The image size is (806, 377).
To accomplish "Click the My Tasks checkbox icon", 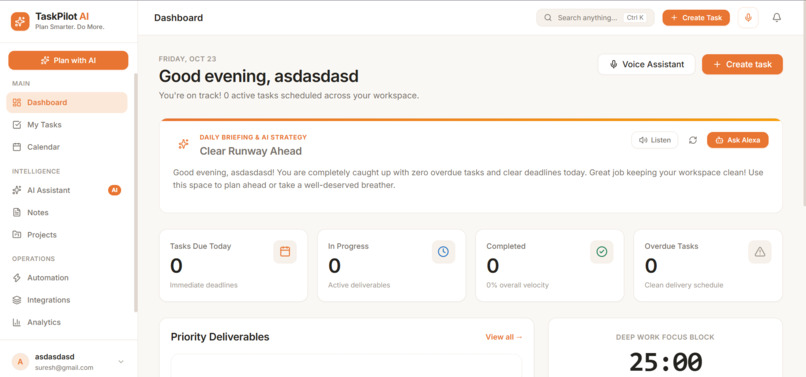I will tap(16, 124).
